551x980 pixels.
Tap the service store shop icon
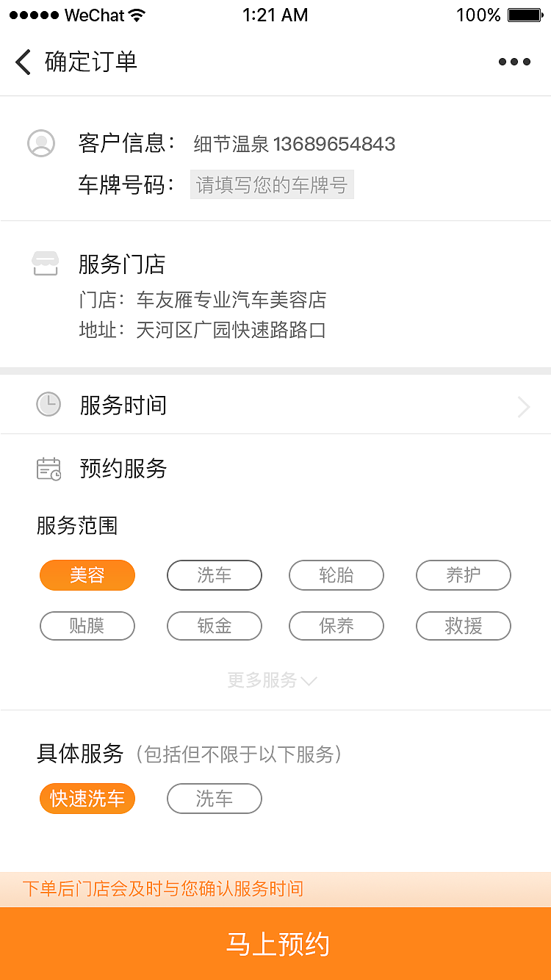[46, 264]
